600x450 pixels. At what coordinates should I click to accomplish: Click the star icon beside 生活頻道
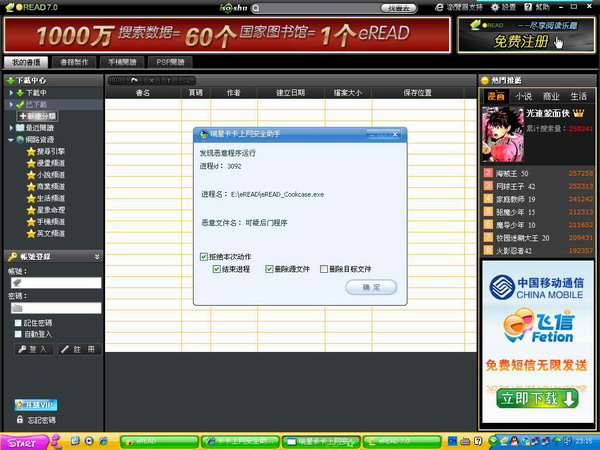[31, 199]
